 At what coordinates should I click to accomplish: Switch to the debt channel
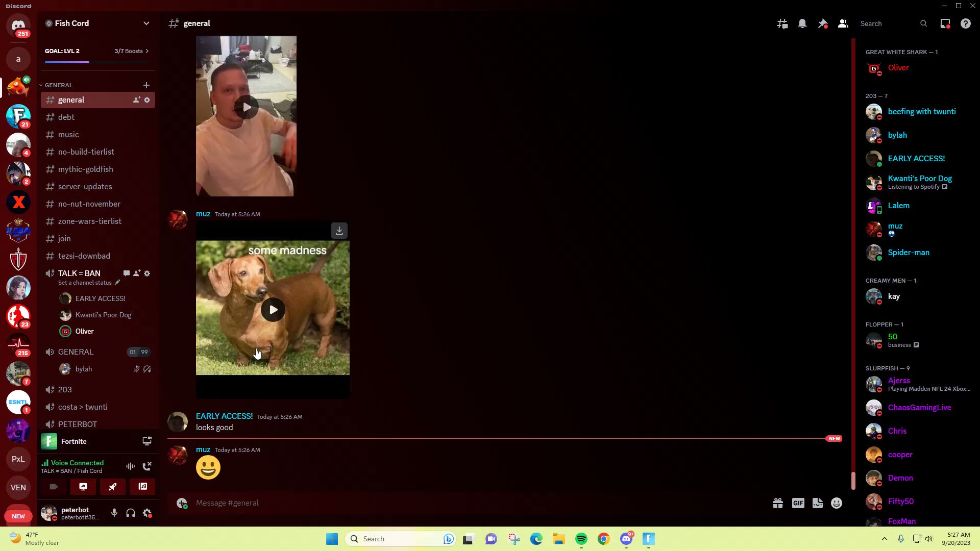[66, 117]
